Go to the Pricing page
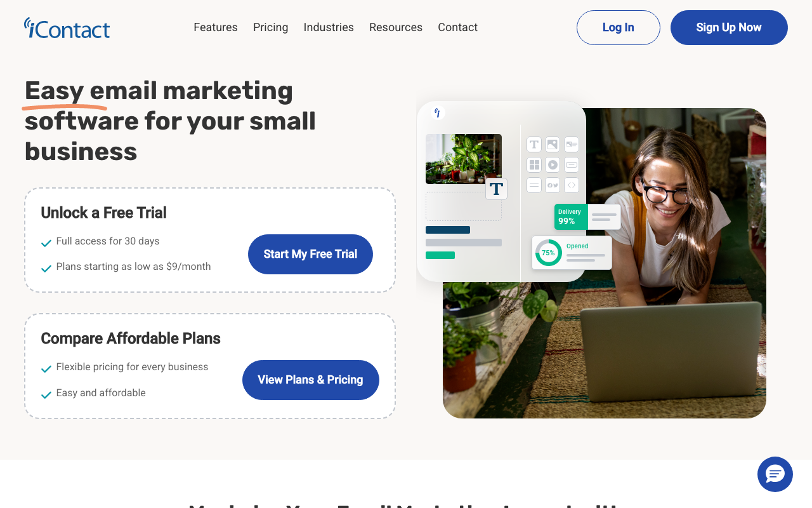The image size is (812, 508). pyautogui.click(x=271, y=27)
